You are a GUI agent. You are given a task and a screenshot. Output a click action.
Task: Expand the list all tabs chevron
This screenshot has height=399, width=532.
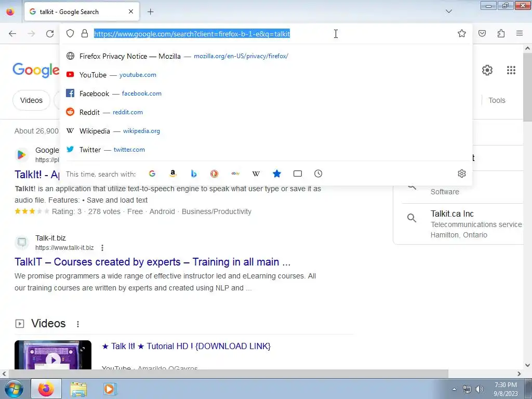(x=448, y=11)
